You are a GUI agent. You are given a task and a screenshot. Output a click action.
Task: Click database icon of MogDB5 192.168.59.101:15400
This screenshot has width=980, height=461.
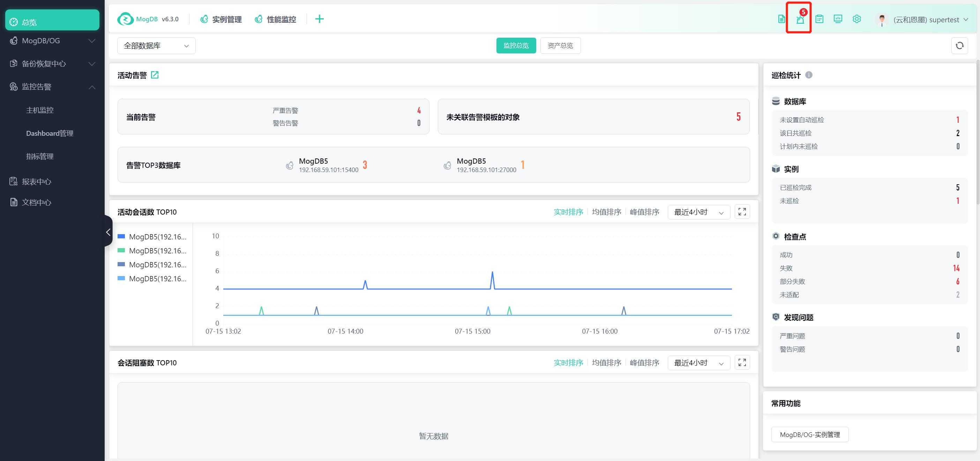[x=290, y=165]
